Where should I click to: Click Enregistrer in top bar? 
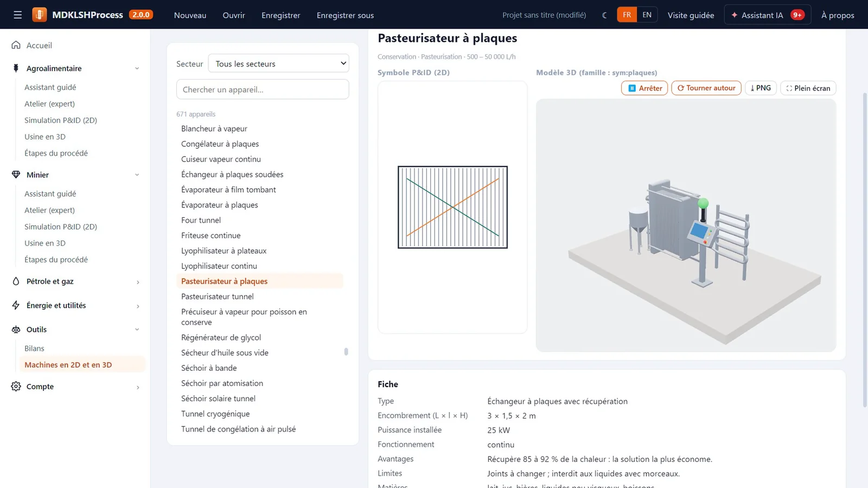(x=280, y=15)
